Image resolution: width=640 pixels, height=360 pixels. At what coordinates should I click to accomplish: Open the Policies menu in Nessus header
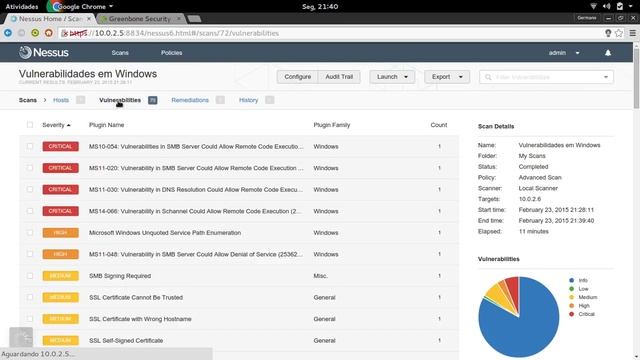coord(171,53)
